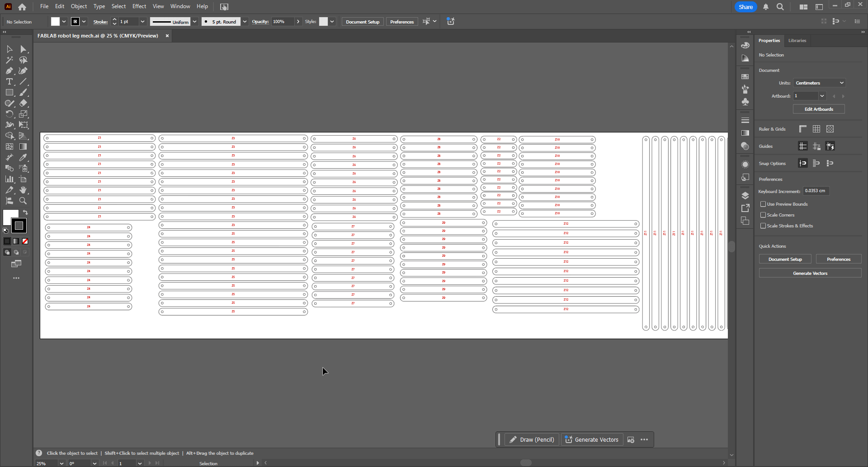Screen dimensions: 868x467
Task: Select the Shape Builder tool
Action: tap(9, 136)
